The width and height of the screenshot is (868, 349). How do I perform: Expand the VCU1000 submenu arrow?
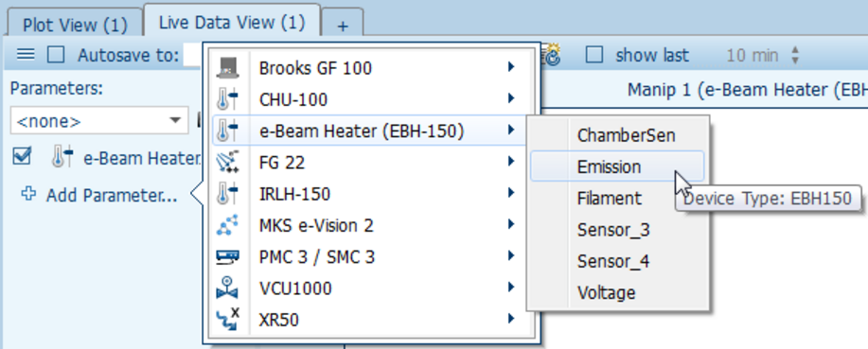(x=510, y=288)
